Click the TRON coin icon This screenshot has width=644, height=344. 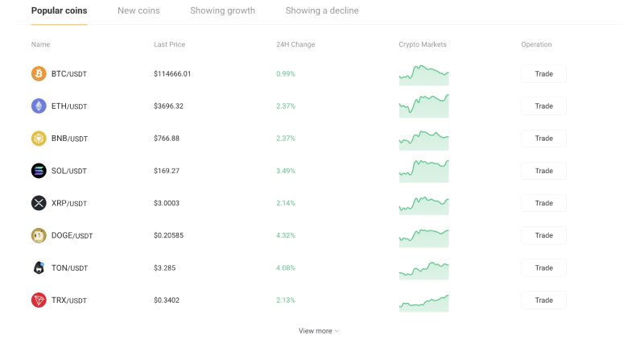click(39, 300)
